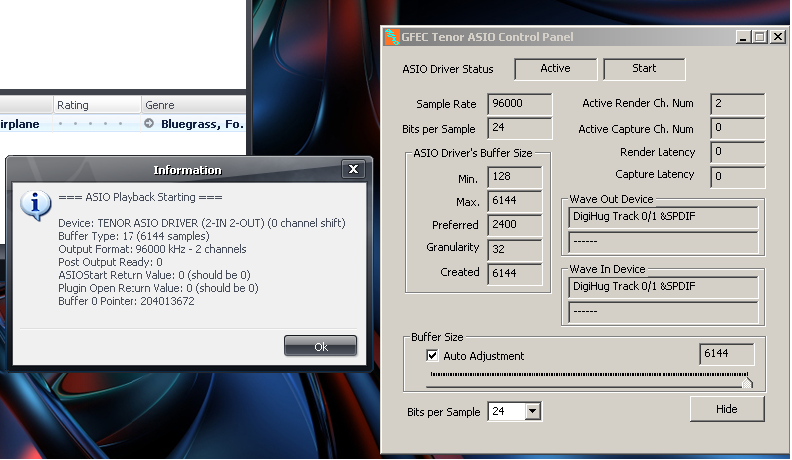This screenshot has height=460, width=792.
Task: Click the 'Buffer Type: 17 (6144 samples)' line
Action: tap(133, 236)
